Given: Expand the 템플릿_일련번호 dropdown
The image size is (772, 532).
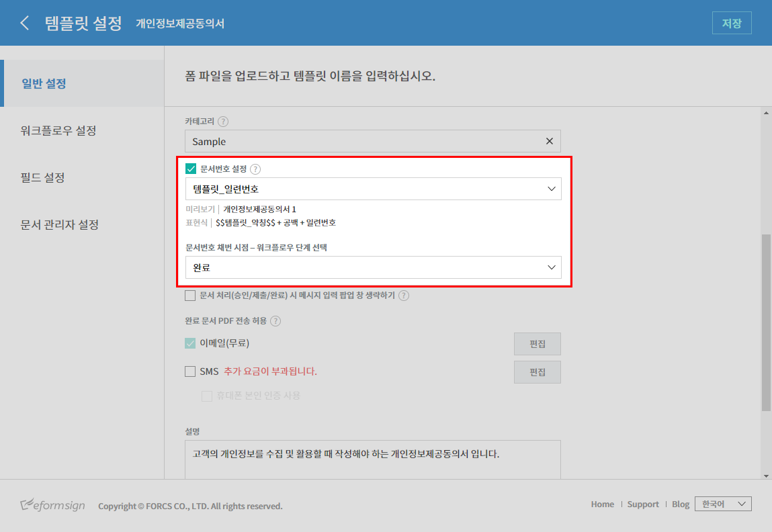Looking at the screenshot, I should pyautogui.click(x=373, y=189).
